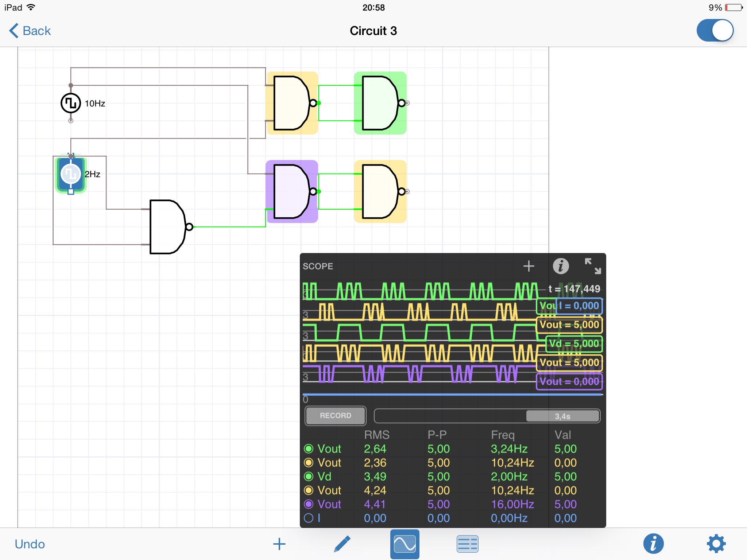Click the yellow Vout = 5,000 label above Vd
Screen dimensions: 747x560
(569, 324)
